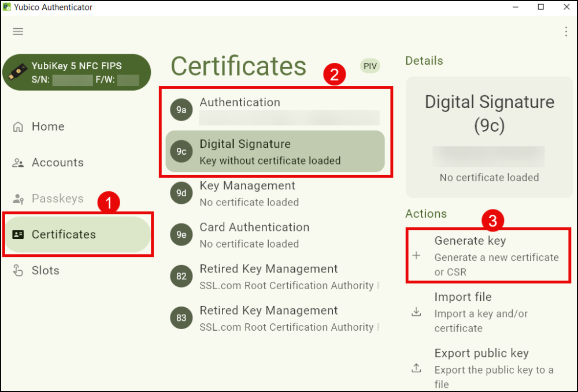Click the 82 slot badge
578x392 pixels.
click(181, 277)
